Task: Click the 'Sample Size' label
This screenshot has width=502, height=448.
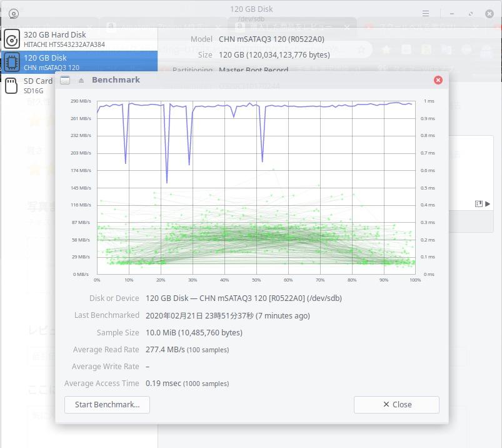Action: (x=118, y=333)
